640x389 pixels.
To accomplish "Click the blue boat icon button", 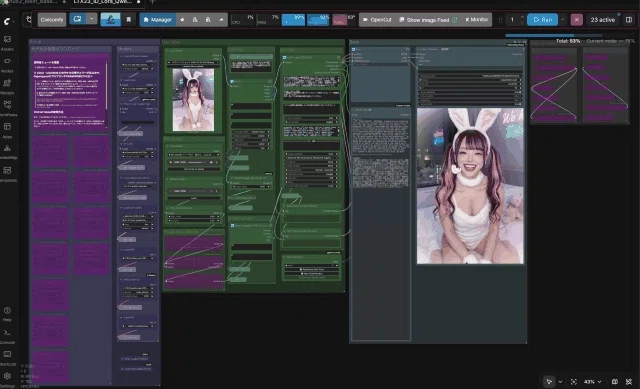I will click(x=111, y=20).
